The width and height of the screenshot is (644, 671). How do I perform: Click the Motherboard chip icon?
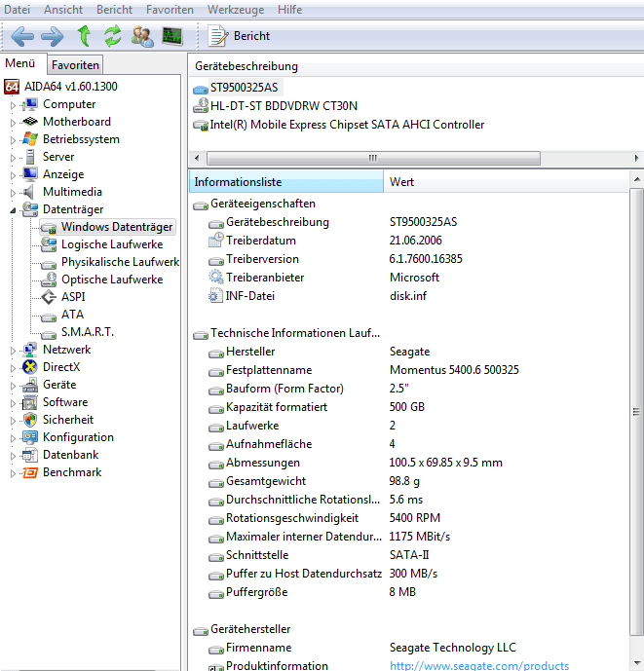click(29, 122)
